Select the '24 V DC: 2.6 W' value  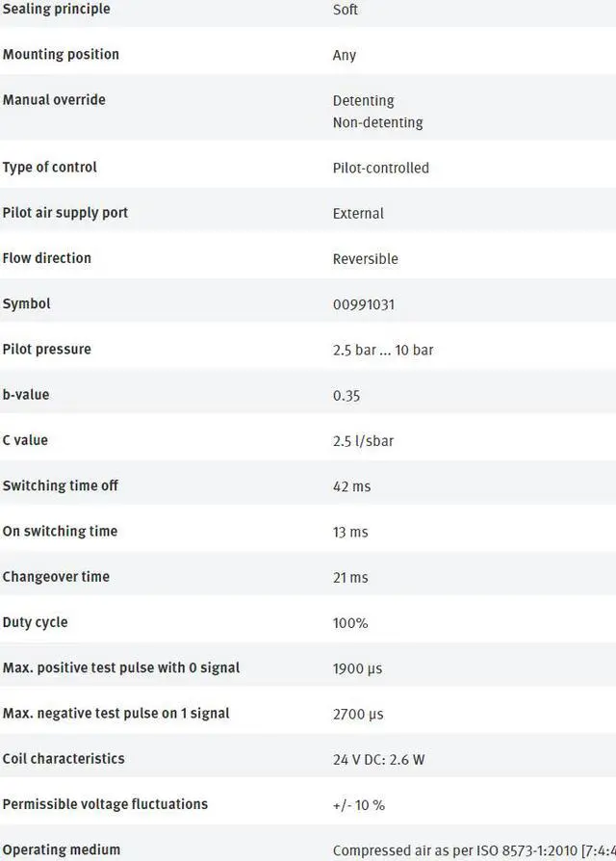click(378, 759)
